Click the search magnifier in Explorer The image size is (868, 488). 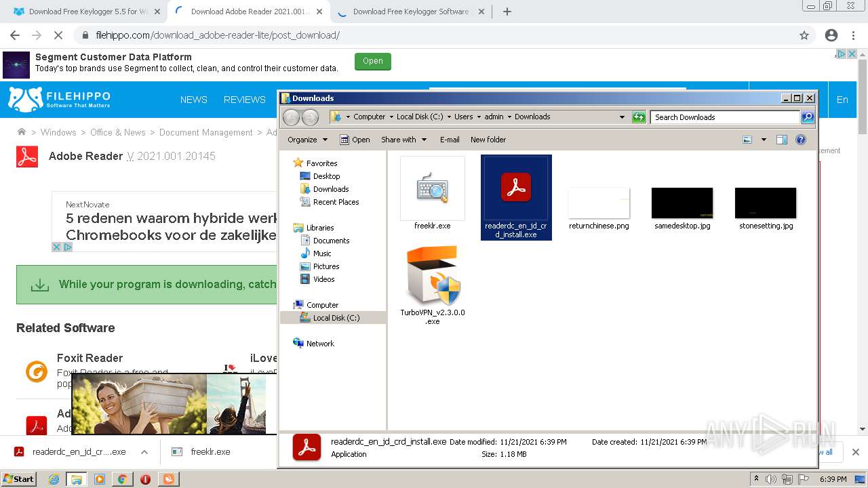tap(807, 117)
